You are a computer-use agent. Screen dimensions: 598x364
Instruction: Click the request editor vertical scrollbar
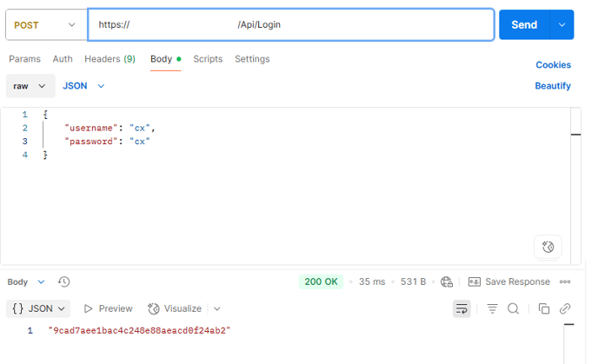point(575,186)
